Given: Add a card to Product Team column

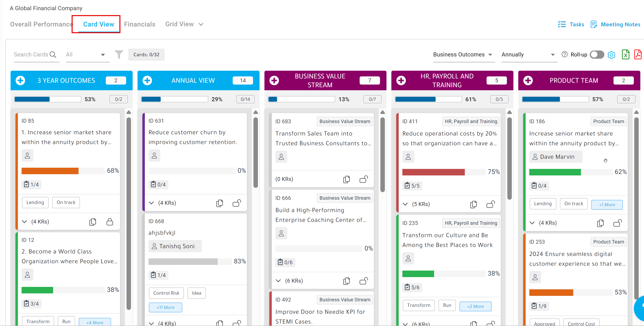Looking at the screenshot, I should pyautogui.click(x=528, y=80).
